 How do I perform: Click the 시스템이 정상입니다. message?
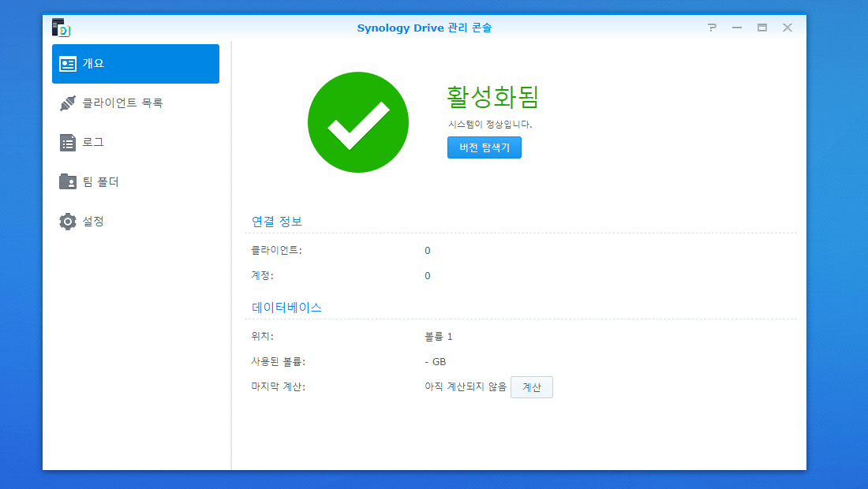(x=490, y=125)
